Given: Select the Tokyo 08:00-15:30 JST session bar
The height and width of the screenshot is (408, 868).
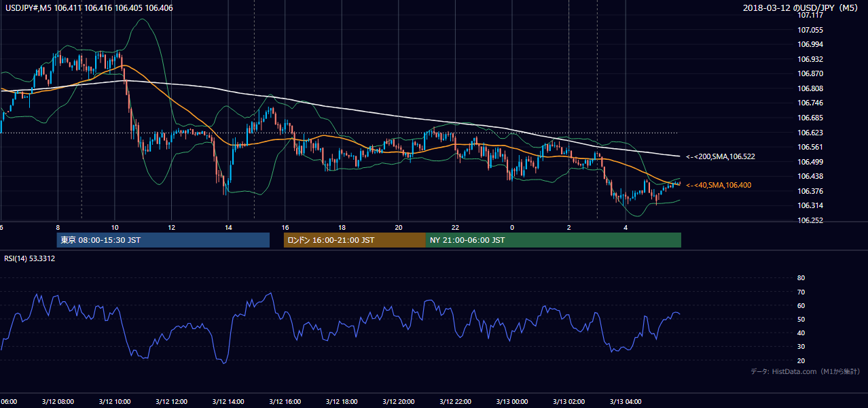Looking at the screenshot, I should [x=163, y=240].
